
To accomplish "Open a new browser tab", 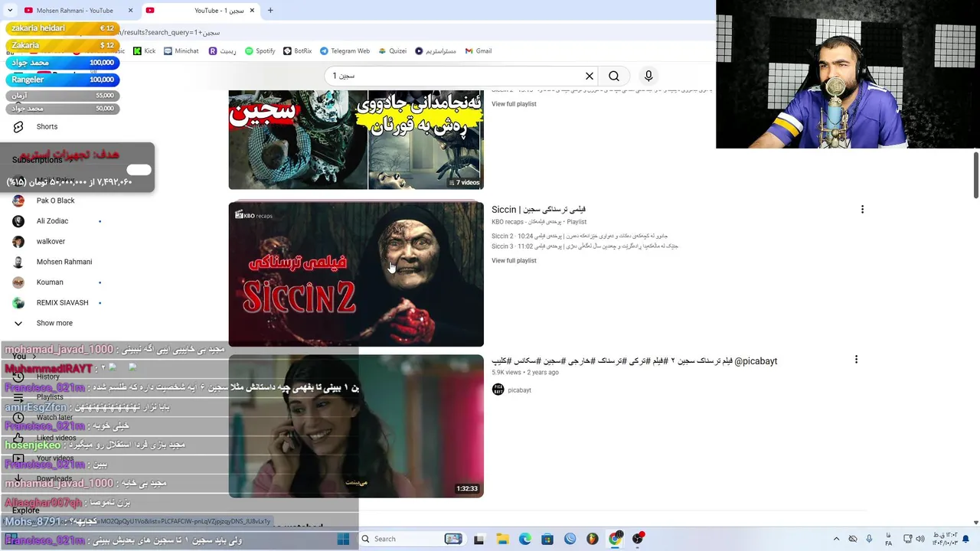I will [x=270, y=11].
